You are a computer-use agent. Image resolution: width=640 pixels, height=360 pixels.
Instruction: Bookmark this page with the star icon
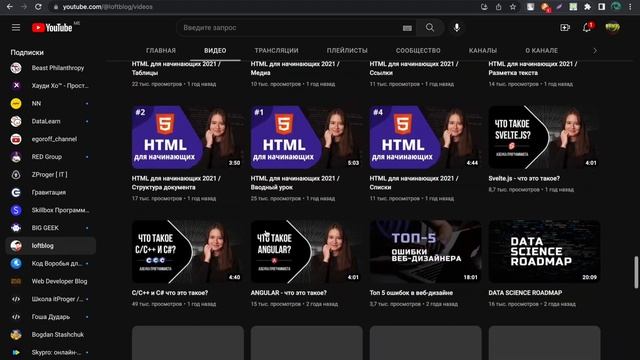pos(513,7)
